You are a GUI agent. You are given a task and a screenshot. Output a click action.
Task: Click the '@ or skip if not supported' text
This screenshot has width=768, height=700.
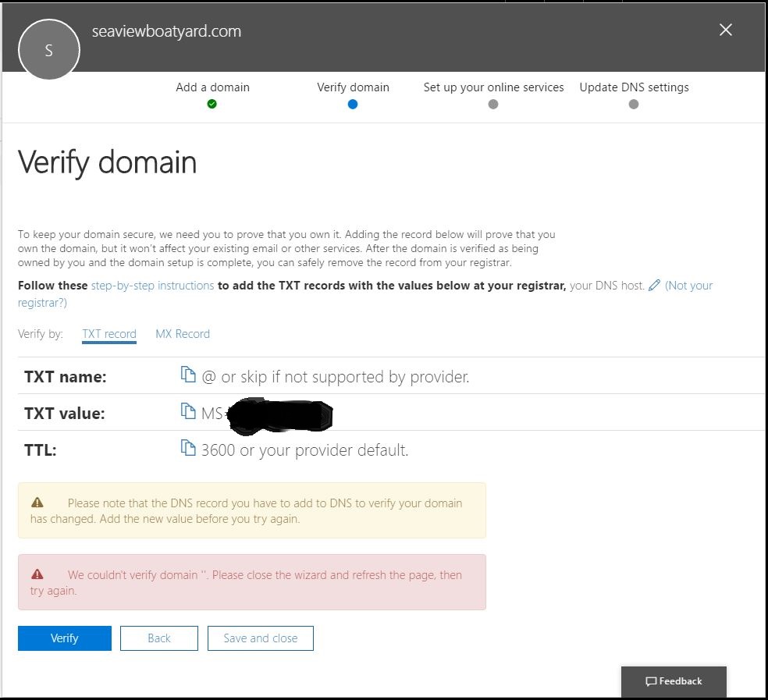click(336, 377)
